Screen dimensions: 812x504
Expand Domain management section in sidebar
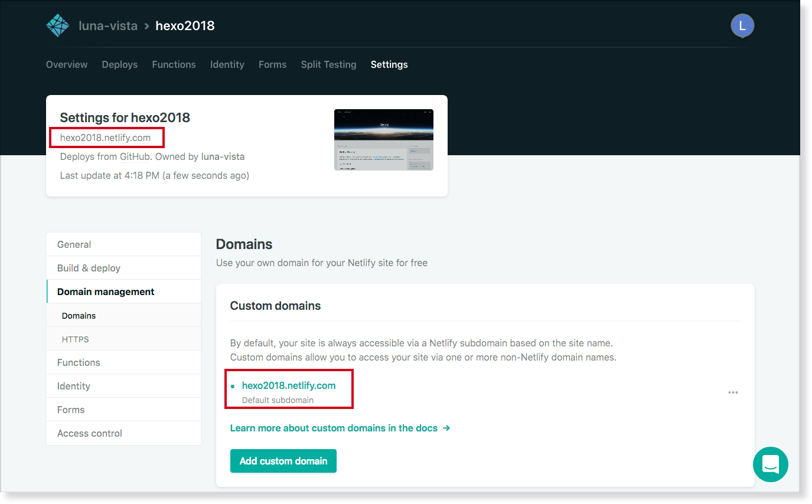[106, 292]
